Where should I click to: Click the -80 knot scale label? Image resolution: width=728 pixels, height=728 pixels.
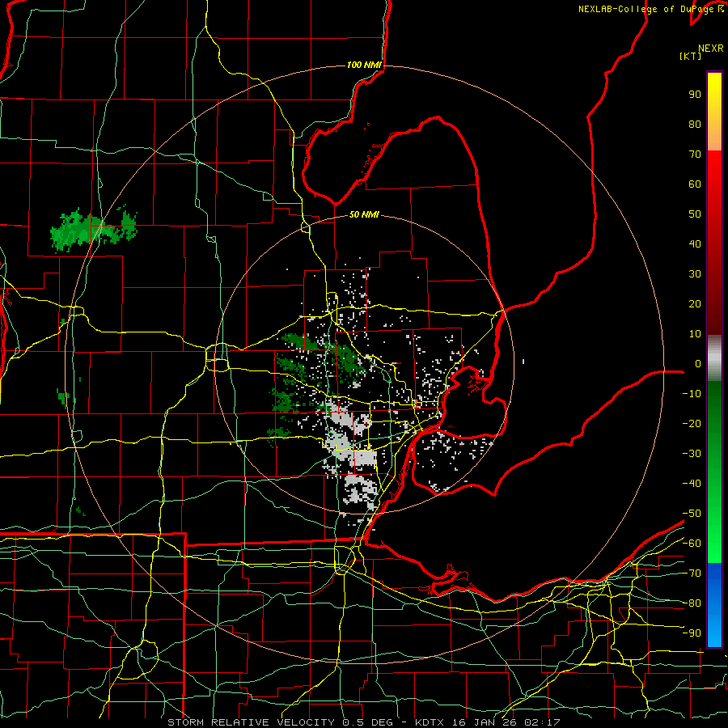click(x=692, y=603)
